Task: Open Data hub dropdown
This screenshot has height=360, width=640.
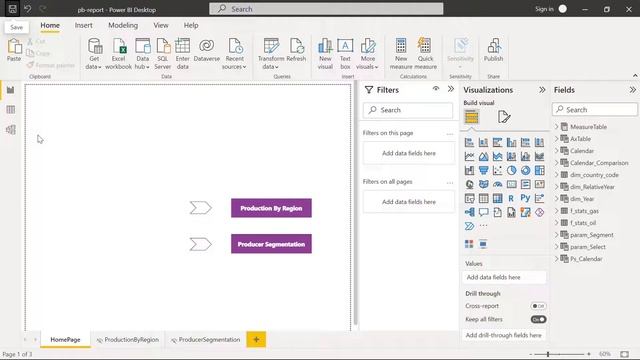Action: pos(142,53)
